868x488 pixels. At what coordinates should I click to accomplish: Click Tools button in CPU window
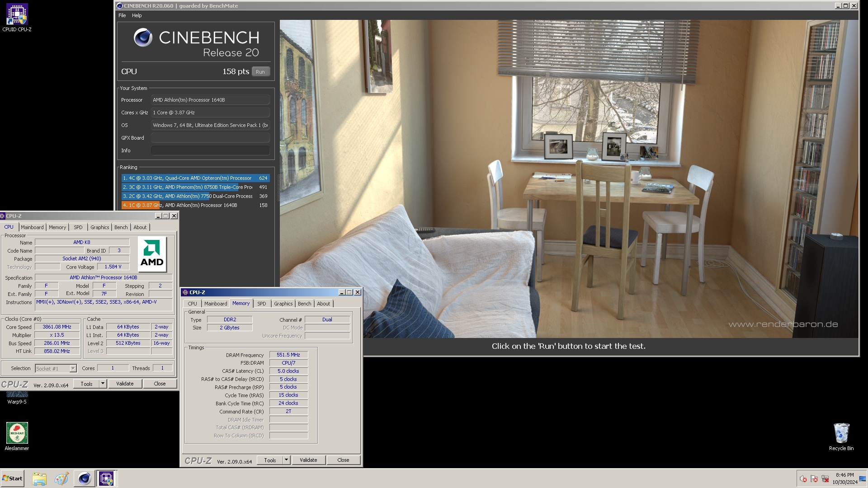pyautogui.click(x=86, y=384)
